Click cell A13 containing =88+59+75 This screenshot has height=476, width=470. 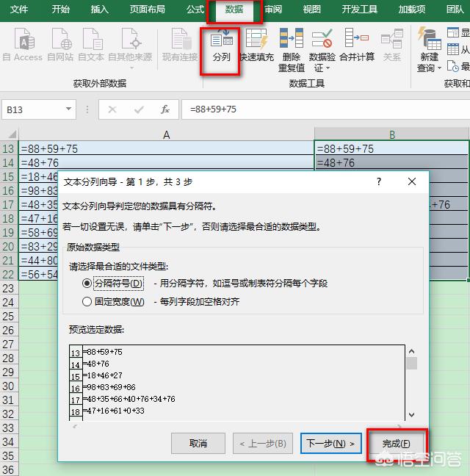click(166, 148)
